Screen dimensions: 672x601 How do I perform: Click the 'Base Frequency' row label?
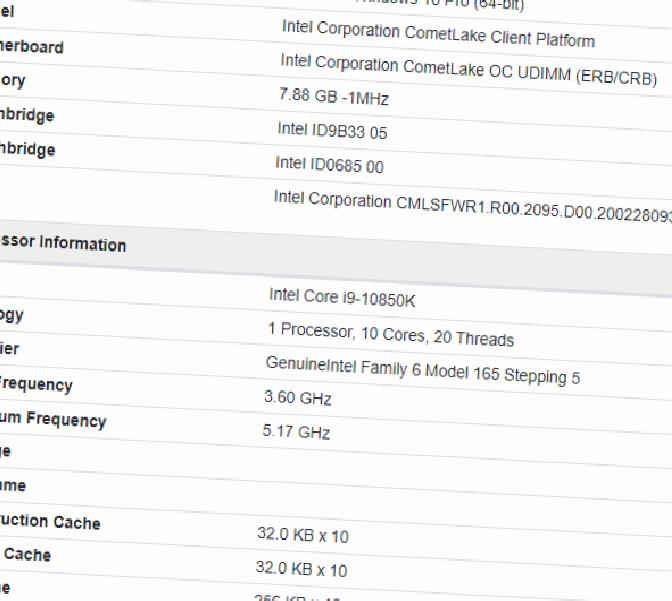click(36, 385)
